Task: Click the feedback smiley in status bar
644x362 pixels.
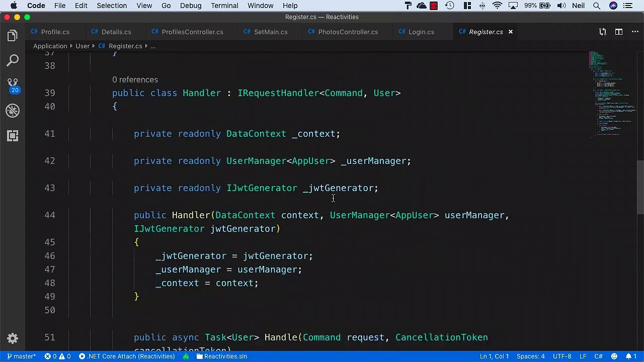Action: coord(614,356)
